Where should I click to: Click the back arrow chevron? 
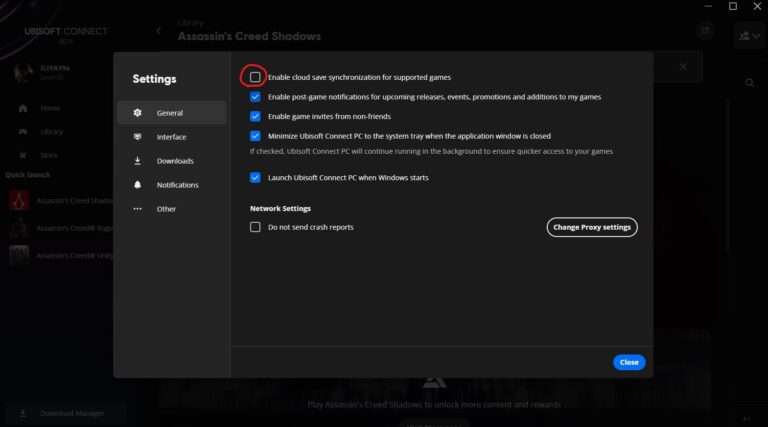pos(159,31)
